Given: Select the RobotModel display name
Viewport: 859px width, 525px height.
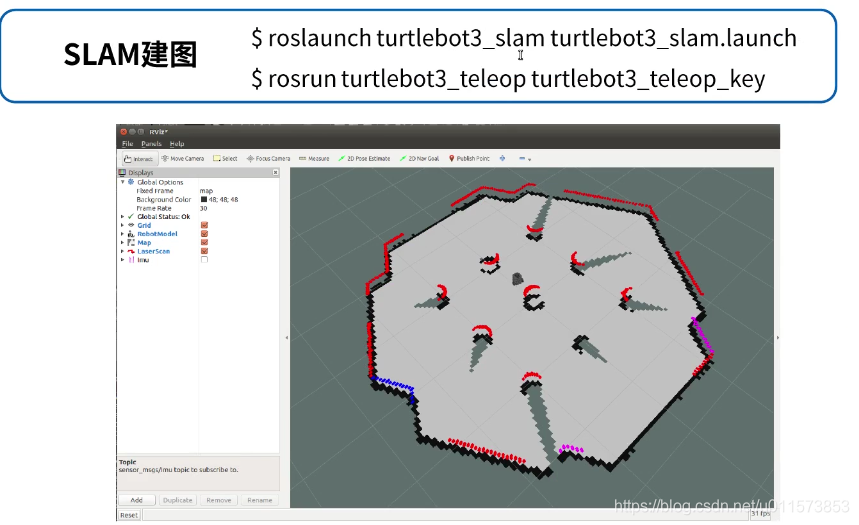Looking at the screenshot, I should [x=157, y=234].
